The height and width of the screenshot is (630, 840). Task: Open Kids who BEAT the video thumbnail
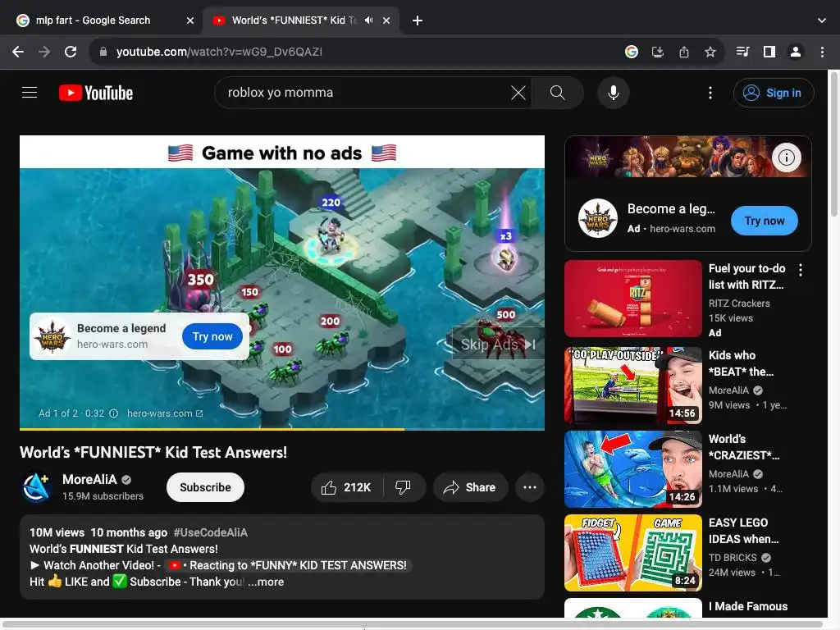point(633,386)
